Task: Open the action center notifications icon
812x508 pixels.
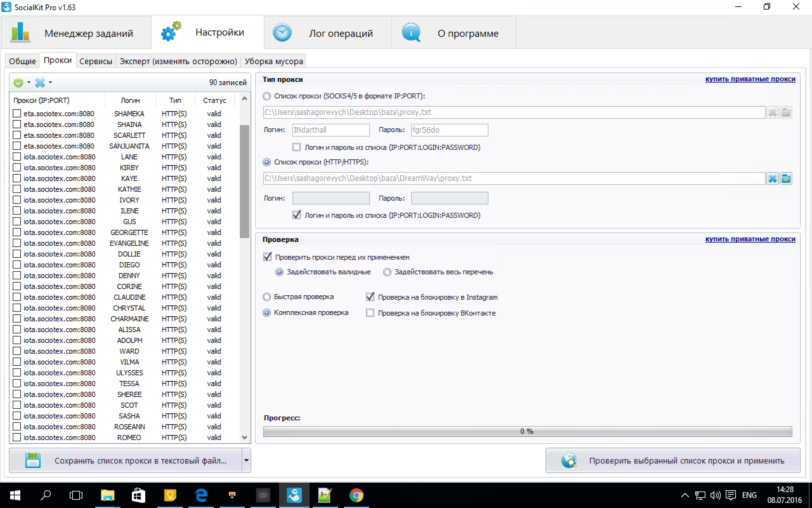Action: (731, 495)
